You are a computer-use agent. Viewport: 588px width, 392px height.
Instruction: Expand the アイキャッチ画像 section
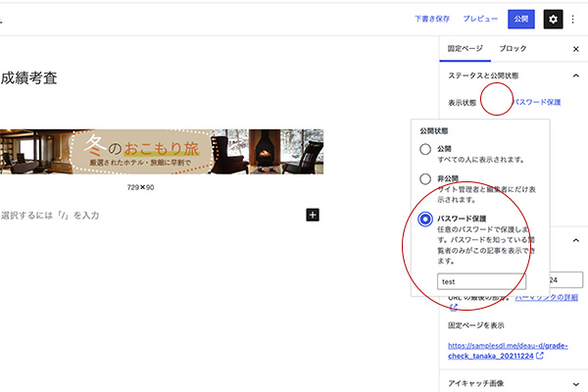pos(575,385)
